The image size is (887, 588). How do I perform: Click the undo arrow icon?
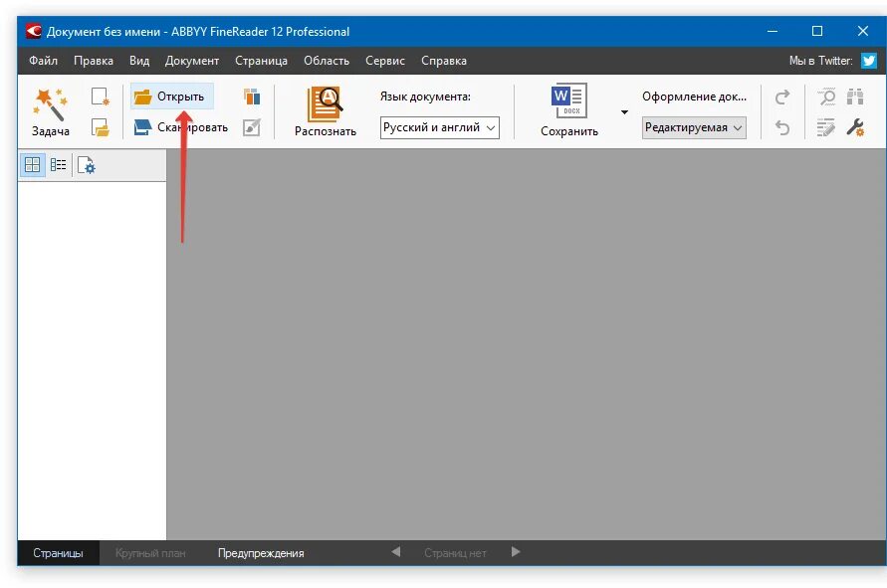(x=782, y=127)
